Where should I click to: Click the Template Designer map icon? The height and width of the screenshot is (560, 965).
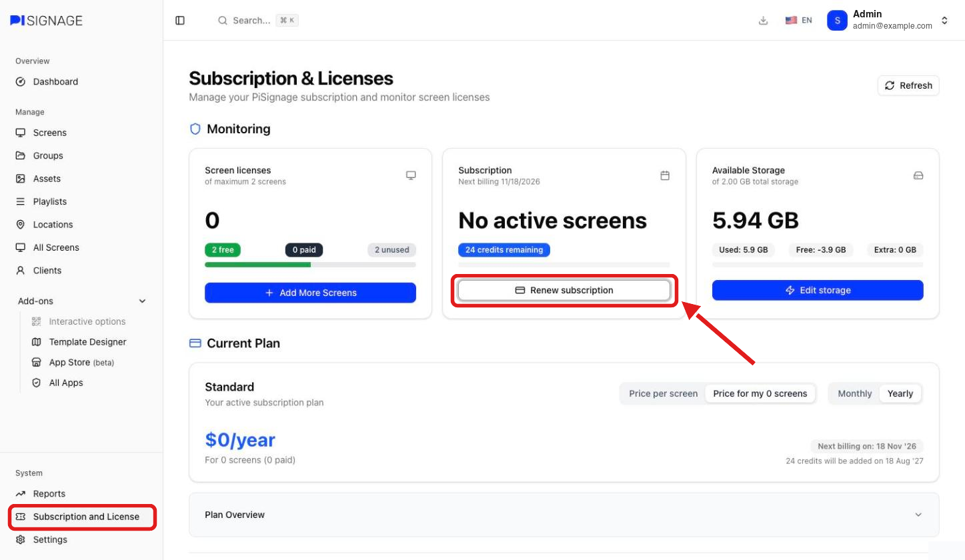click(37, 342)
